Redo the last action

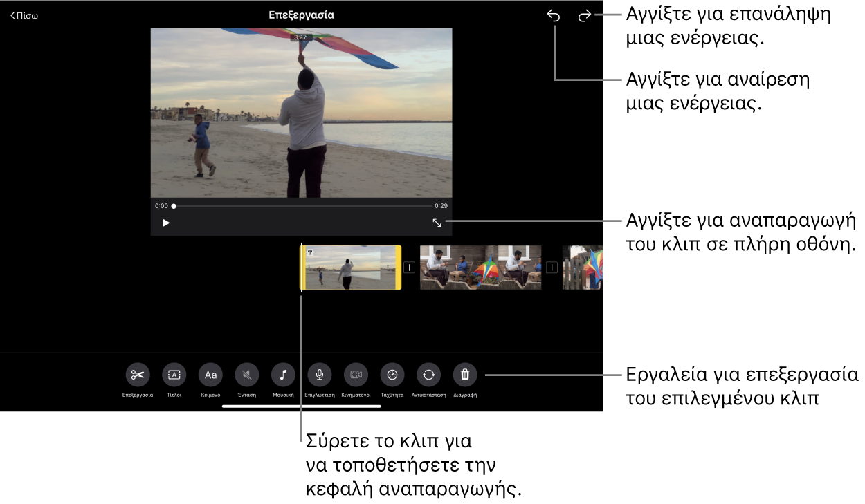pos(585,16)
